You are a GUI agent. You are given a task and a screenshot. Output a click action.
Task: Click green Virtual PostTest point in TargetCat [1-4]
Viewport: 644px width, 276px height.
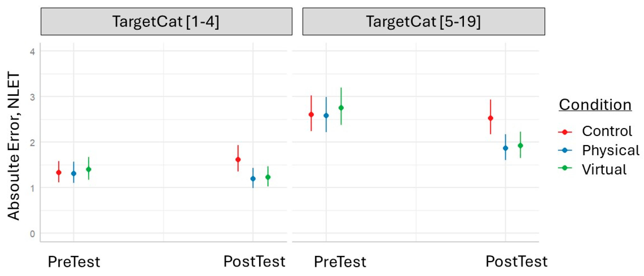click(268, 177)
